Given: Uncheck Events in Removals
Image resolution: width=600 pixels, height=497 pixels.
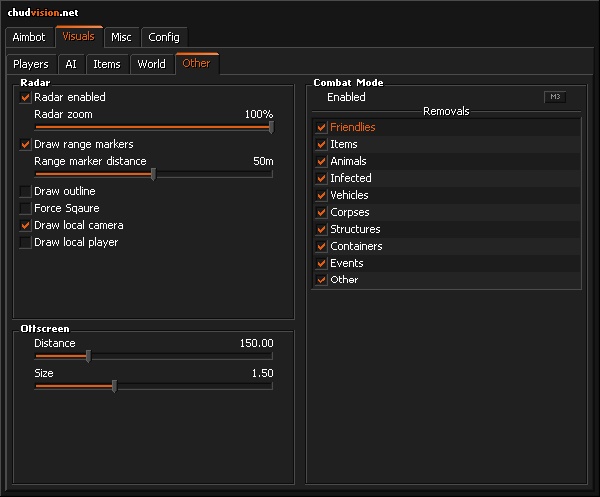Looking at the screenshot, I should click(x=321, y=263).
